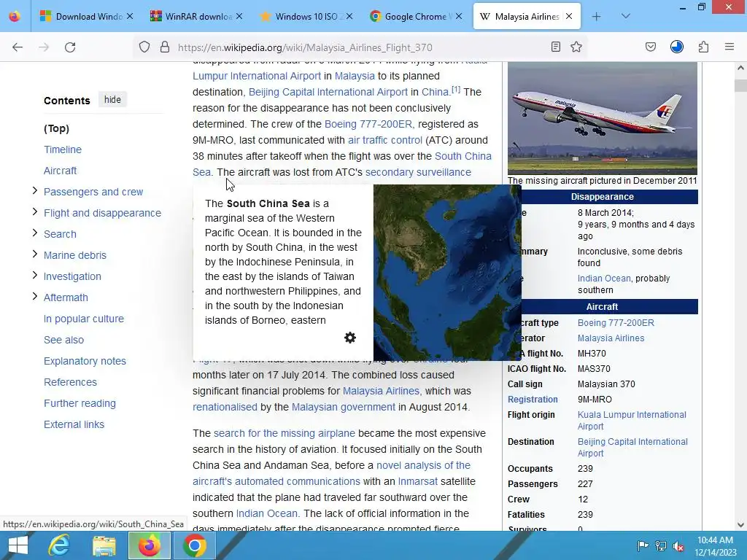Screen dimensions: 747x560
Task: Jump to Timeline in contents
Action: pos(63,149)
